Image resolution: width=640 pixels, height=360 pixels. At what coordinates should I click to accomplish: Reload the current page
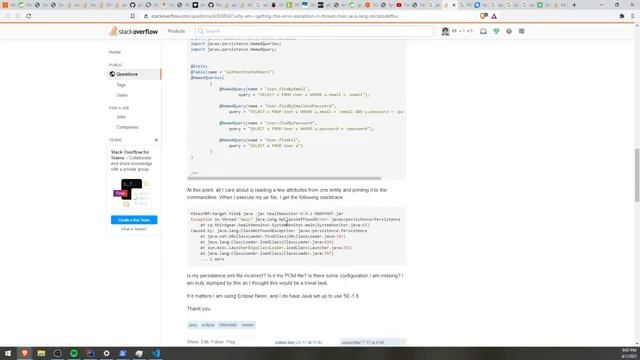click(29, 16)
